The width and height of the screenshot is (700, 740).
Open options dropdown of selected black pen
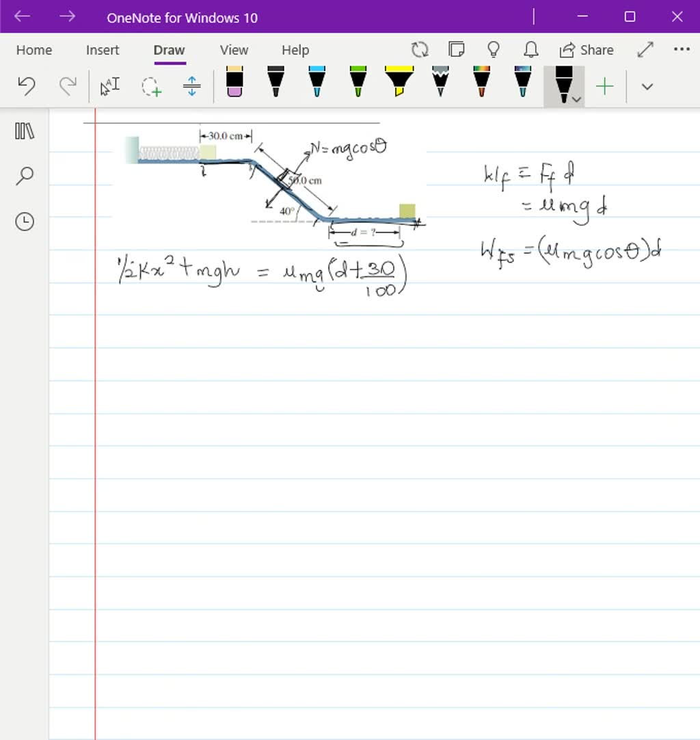[576, 99]
